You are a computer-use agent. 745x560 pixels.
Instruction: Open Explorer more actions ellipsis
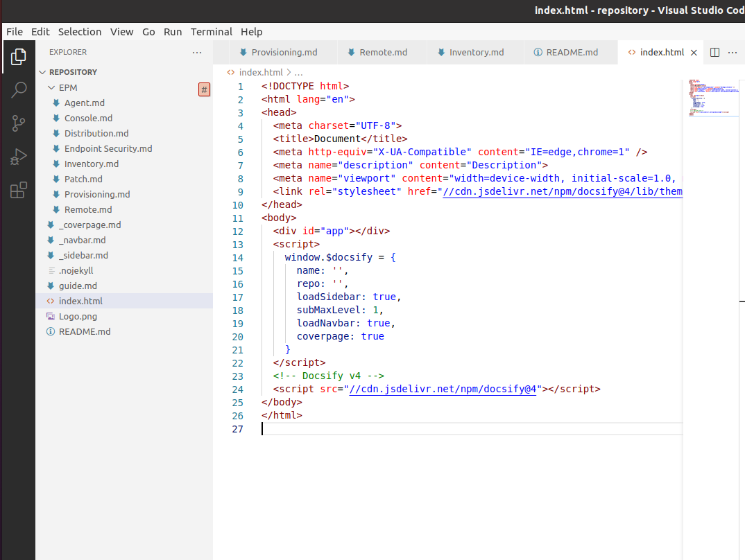(197, 52)
